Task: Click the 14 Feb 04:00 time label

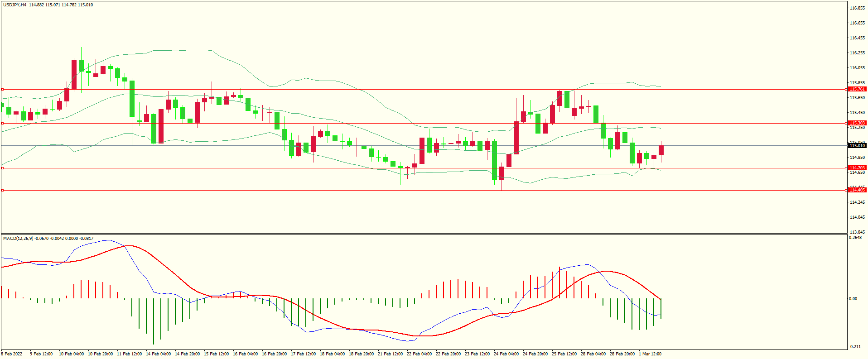Action: point(158,354)
